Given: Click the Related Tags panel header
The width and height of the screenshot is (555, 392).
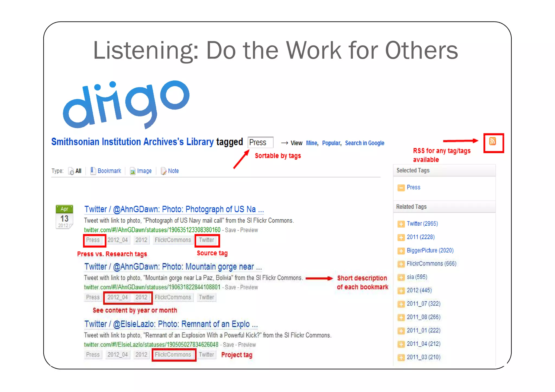Looking at the screenshot, I should click(444, 207).
